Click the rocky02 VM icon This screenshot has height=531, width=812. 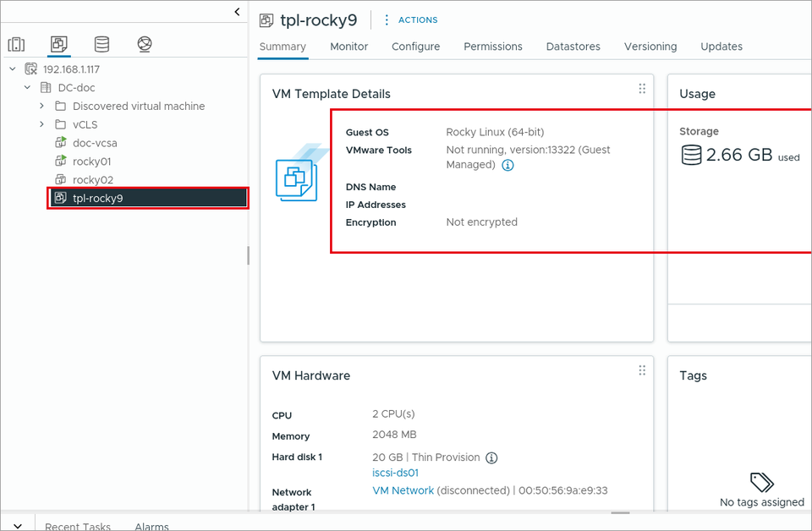[61, 179]
